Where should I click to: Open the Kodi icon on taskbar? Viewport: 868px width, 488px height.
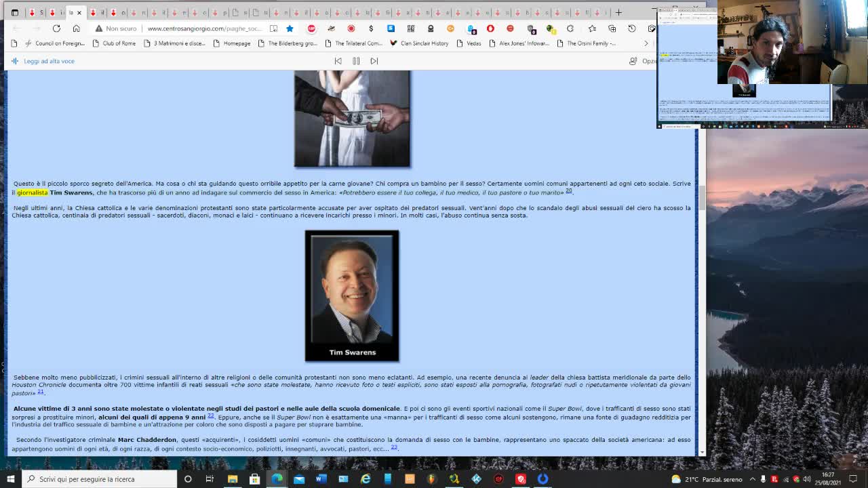(476, 479)
